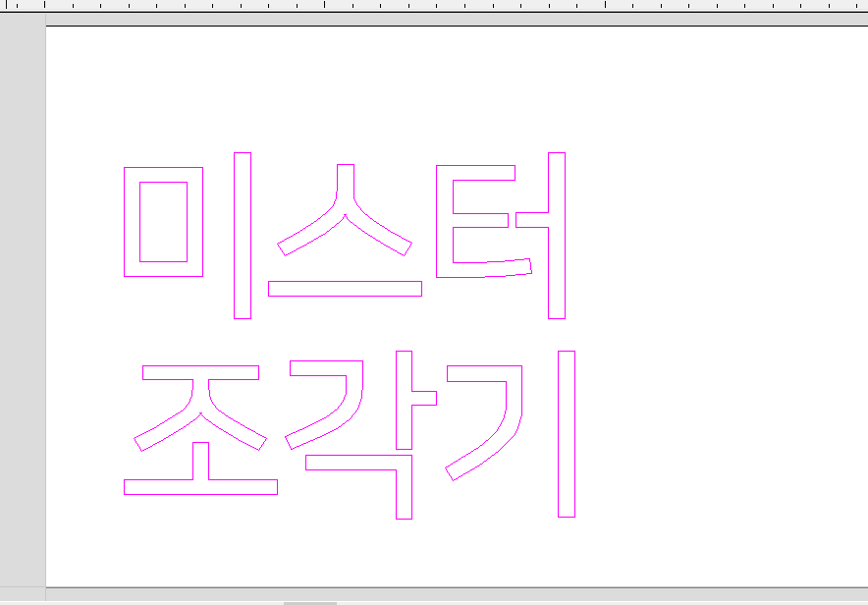The image size is (868, 605).
Task: Click the horizontal scrollbar thumb at bottom
Action: (310, 603)
